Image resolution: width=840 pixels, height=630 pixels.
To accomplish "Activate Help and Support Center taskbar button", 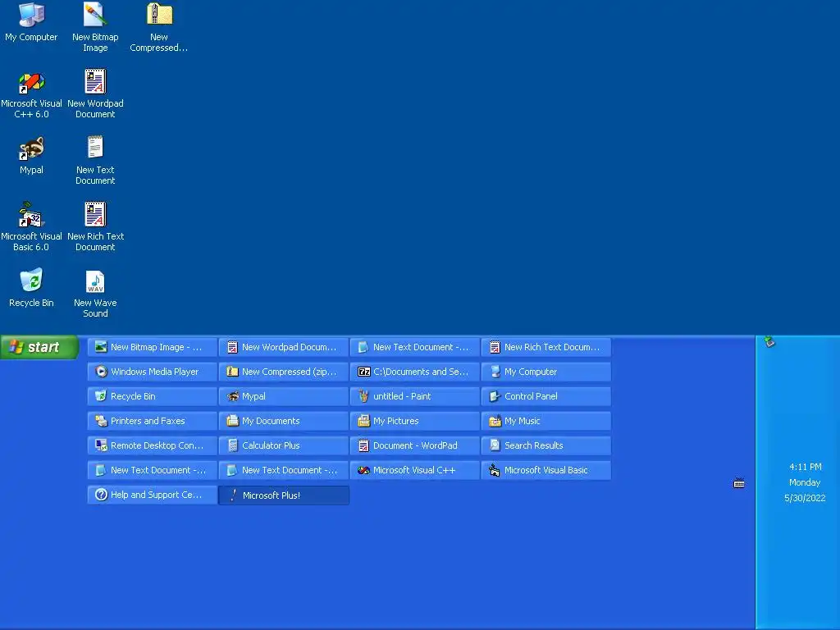I will [x=152, y=495].
